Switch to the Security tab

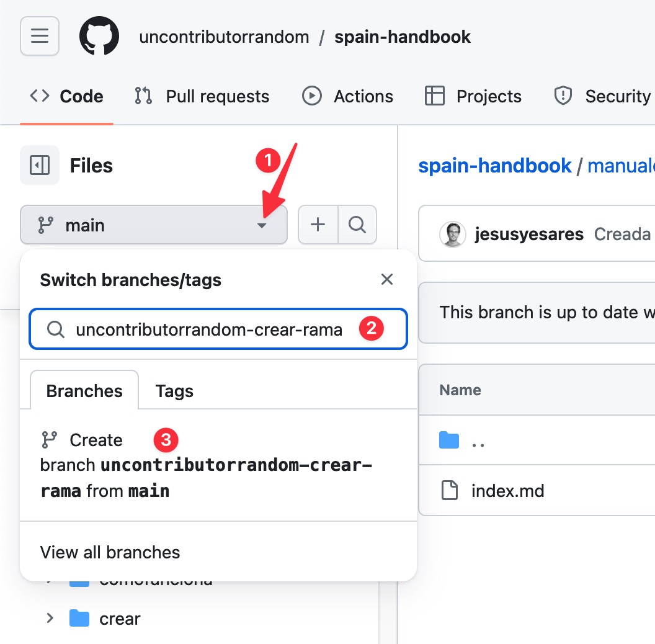tap(602, 96)
